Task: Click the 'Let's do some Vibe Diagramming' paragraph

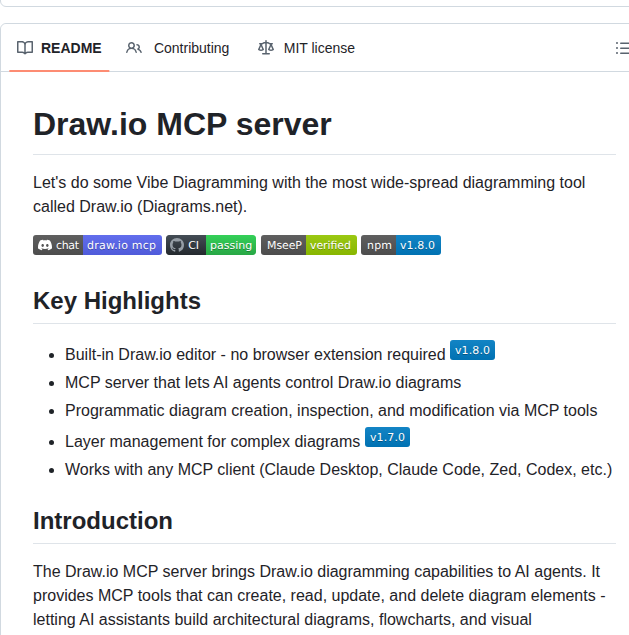Action: (x=309, y=194)
